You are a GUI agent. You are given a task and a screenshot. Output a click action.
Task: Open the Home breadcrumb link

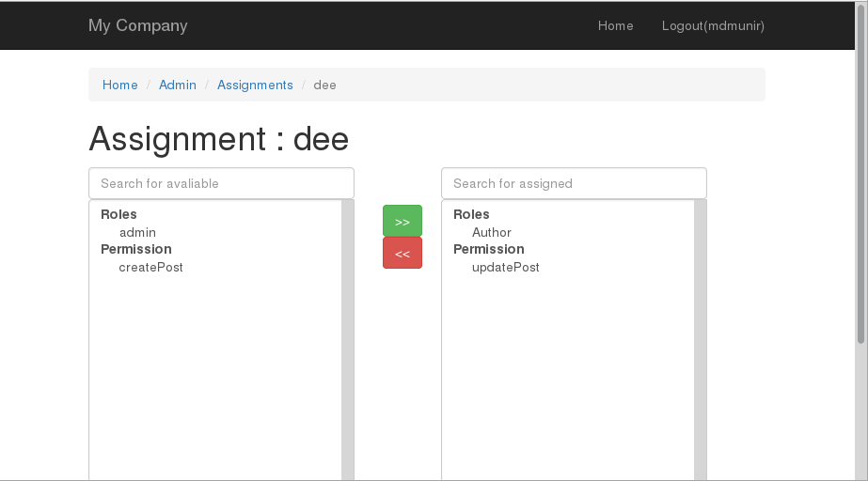(119, 85)
